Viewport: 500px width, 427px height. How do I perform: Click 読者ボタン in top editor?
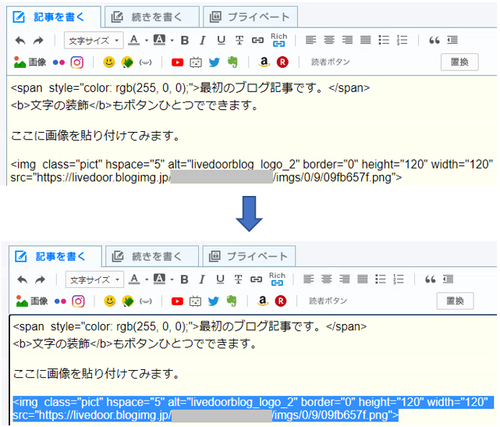coord(330,62)
